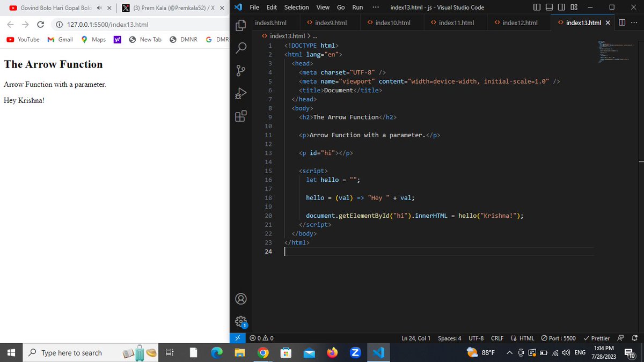Image resolution: width=644 pixels, height=362 pixels.
Task: Open Google Chrome from the taskbar
Action: click(263, 352)
